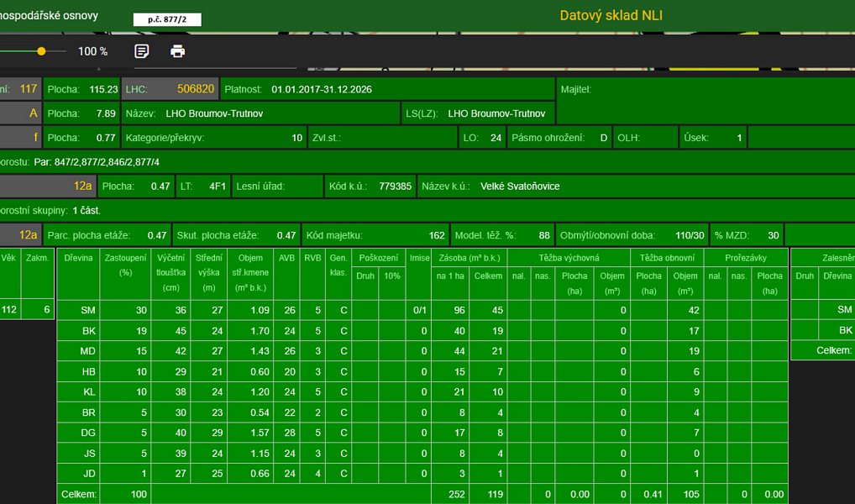Select the 'Datový sklad NLI' header title
This screenshot has width=855, height=504.
point(611,15)
